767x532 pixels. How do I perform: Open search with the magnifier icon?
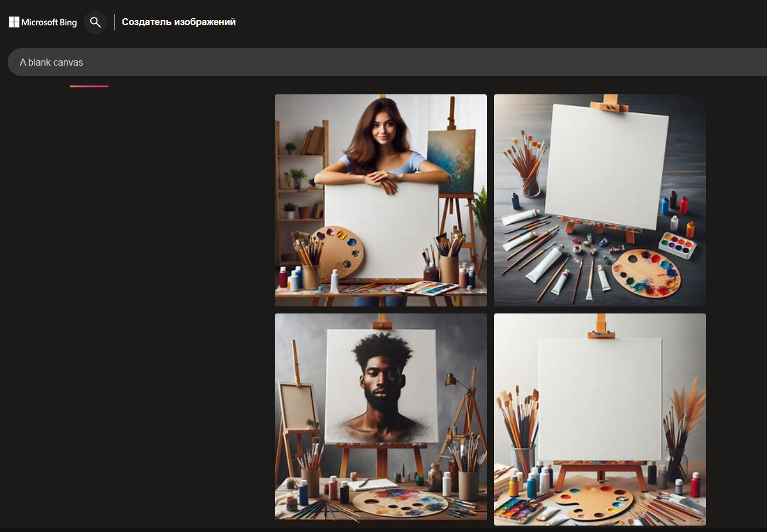click(x=96, y=22)
